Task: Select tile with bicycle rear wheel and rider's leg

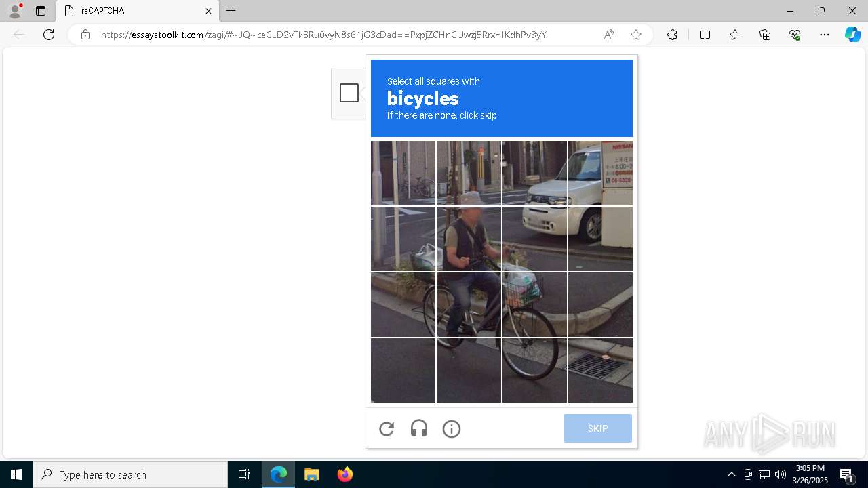Action: coord(469,304)
